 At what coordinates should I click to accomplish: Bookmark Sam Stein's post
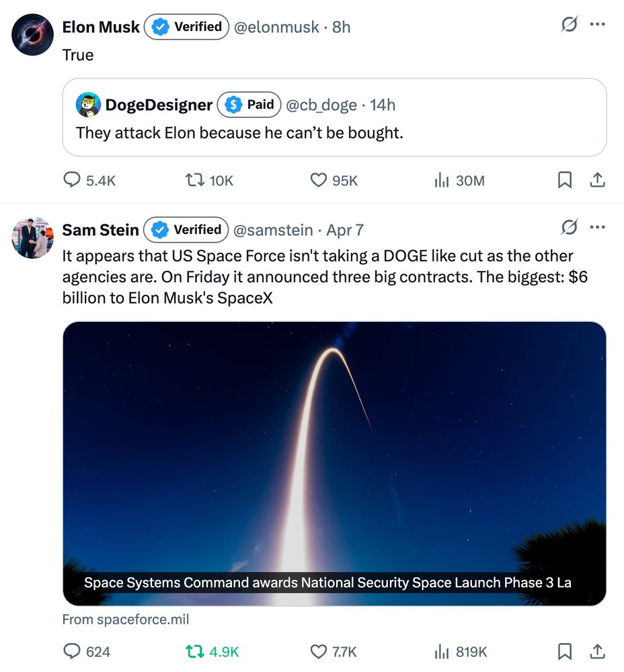(x=565, y=651)
